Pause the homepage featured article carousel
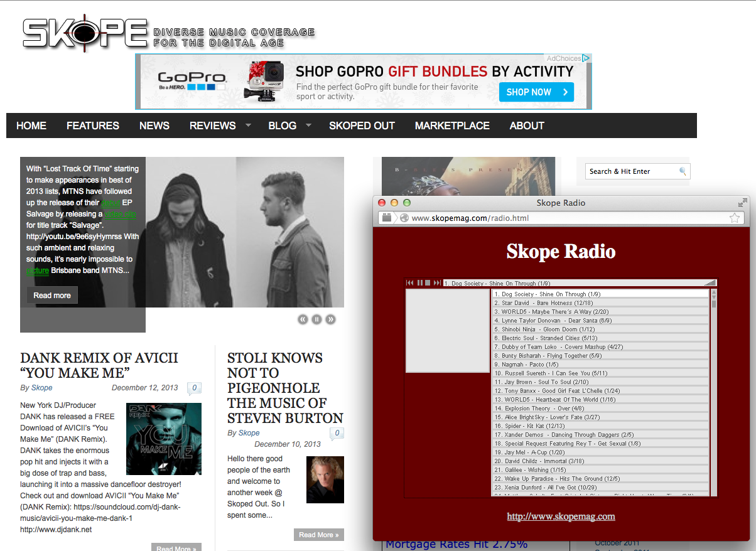Image resolution: width=756 pixels, height=551 pixels. [316, 319]
